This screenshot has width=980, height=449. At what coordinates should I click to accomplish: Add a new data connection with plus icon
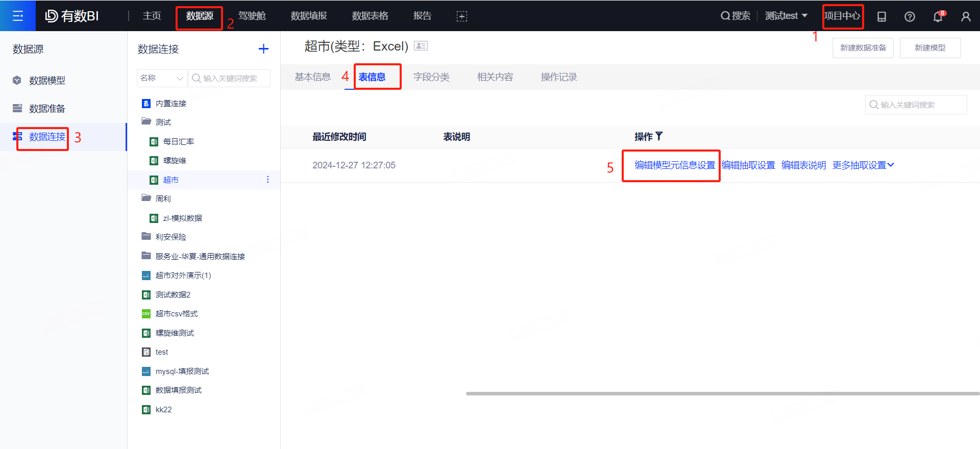coord(263,49)
